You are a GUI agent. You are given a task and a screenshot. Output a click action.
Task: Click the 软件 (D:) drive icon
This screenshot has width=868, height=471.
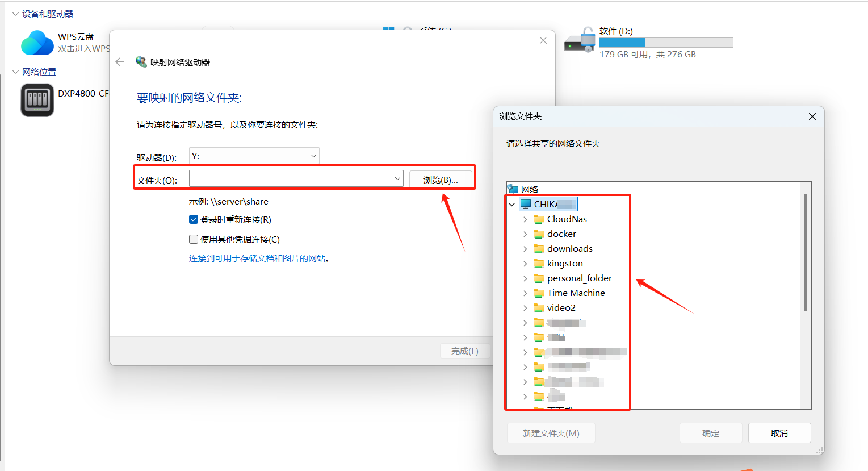click(580, 42)
